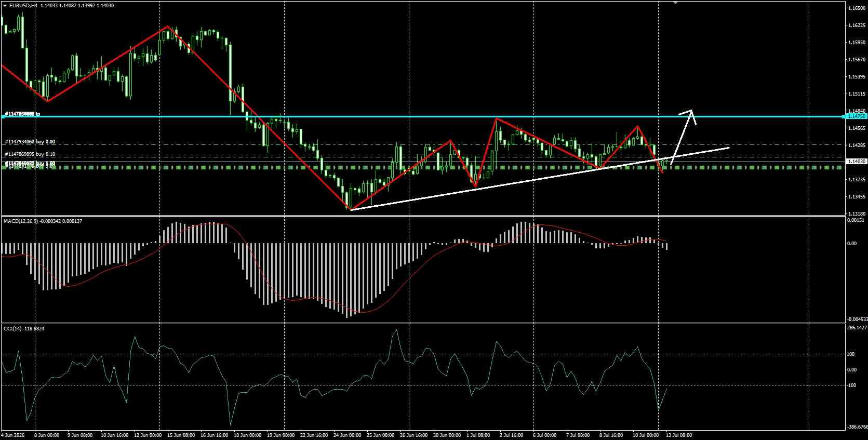This screenshot has height=440, width=868.
Task: Select the CCI(14) indicator label
Action: 12,329
